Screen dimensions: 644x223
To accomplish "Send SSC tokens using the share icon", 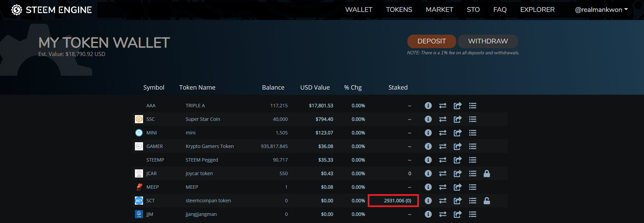I will pos(458,119).
